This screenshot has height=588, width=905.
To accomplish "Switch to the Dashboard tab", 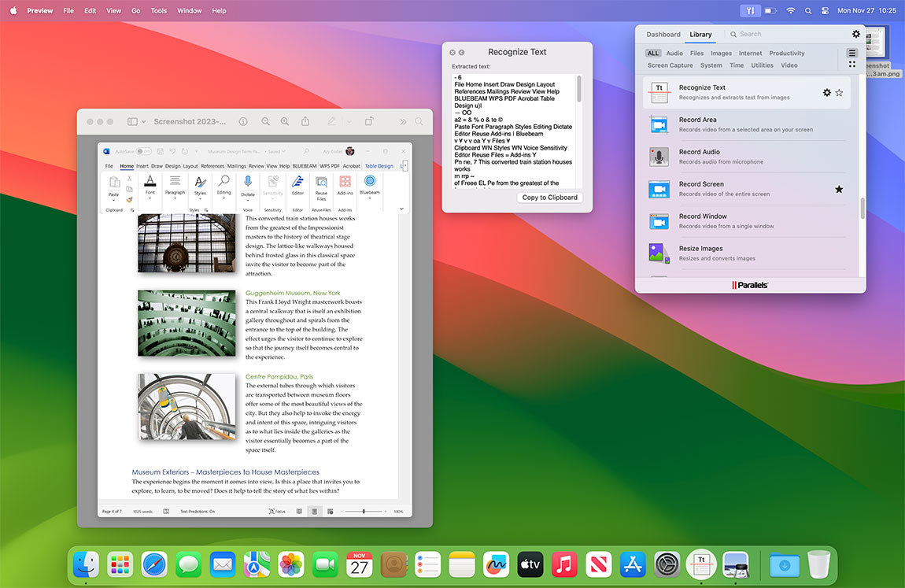I will [x=663, y=35].
